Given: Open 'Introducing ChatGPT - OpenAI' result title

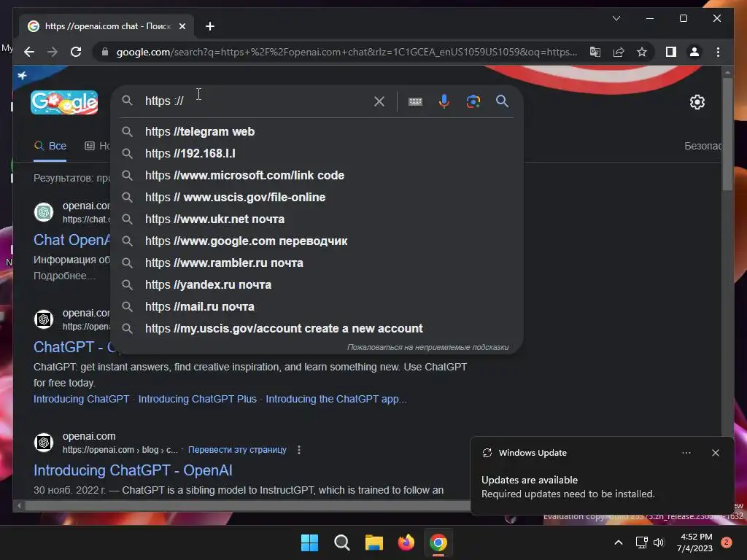Looking at the screenshot, I should (x=133, y=470).
